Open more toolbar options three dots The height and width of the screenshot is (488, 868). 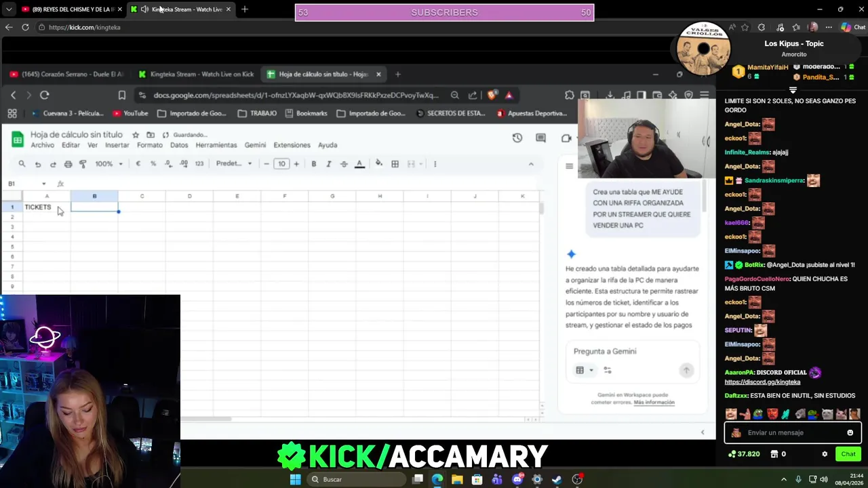pos(435,164)
